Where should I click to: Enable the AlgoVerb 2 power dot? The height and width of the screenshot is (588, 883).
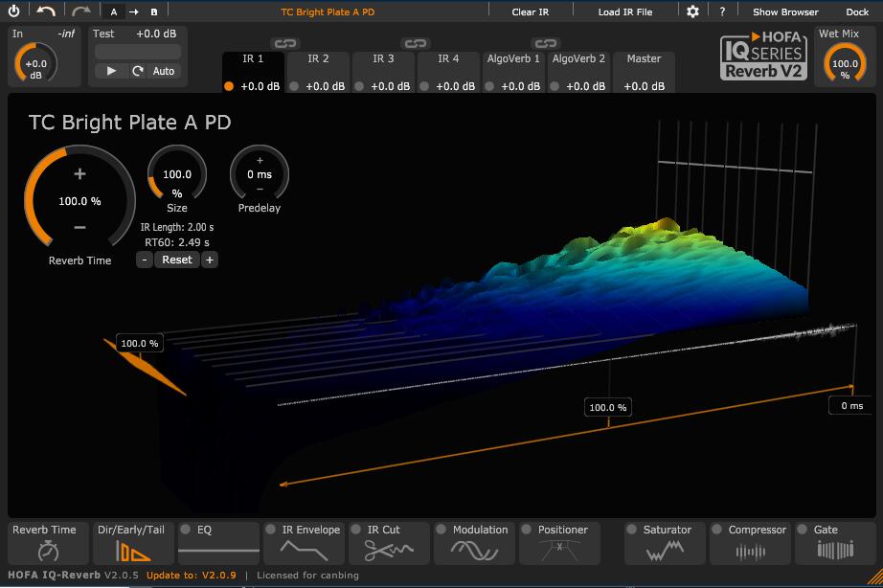point(555,86)
